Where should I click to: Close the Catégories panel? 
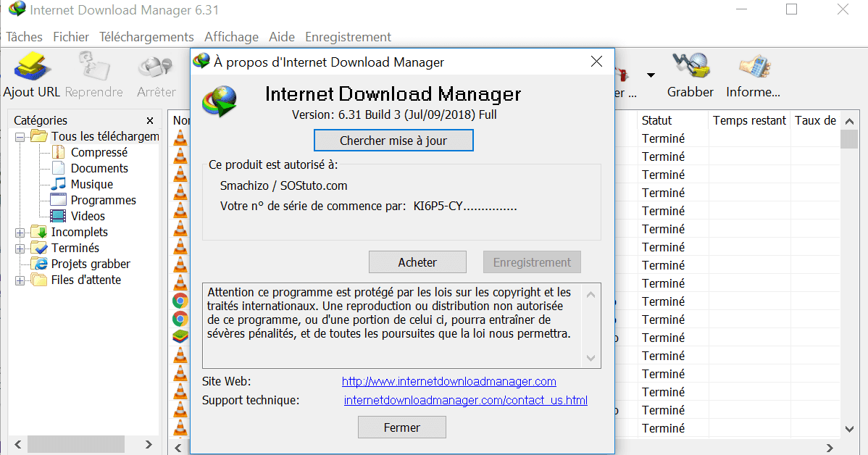click(150, 121)
